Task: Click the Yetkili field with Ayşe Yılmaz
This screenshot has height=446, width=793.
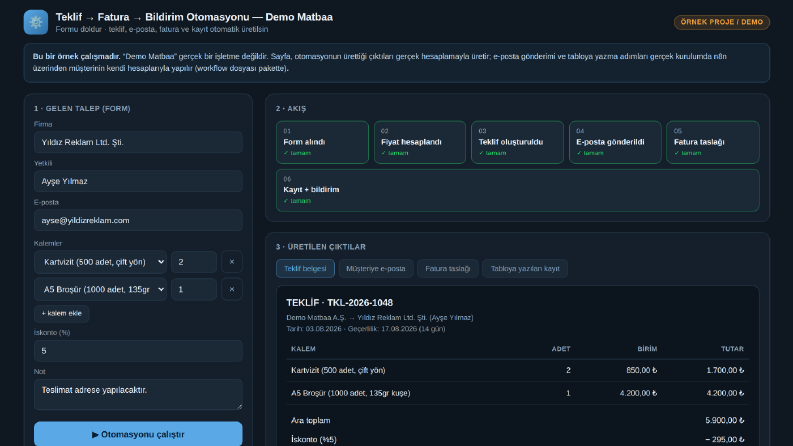Action: (x=138, y=181)
